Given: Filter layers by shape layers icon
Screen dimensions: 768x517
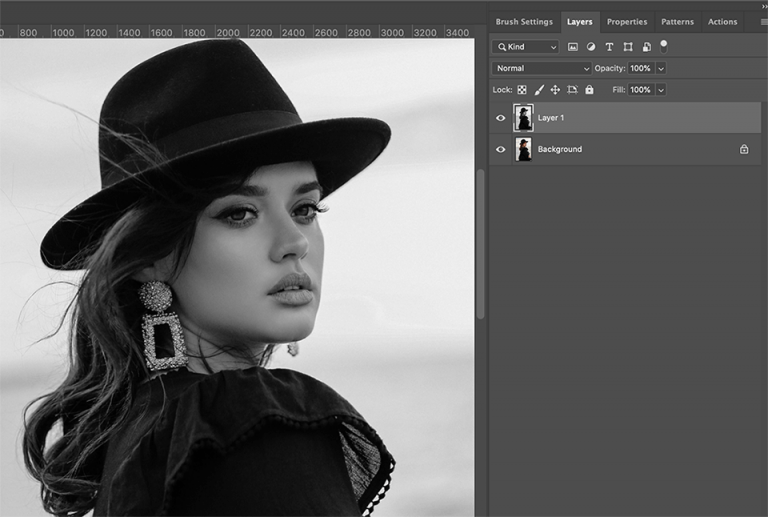Looking at the screenshot, I should pyautogui.click(x=627, y=47).
